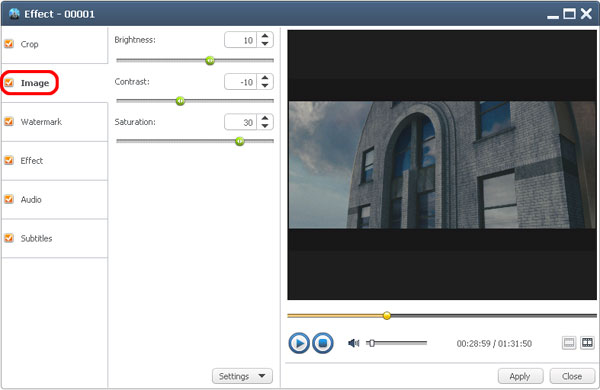Switch to split compare view icon
Screen dimensions: 600x390
click(587, 343)
